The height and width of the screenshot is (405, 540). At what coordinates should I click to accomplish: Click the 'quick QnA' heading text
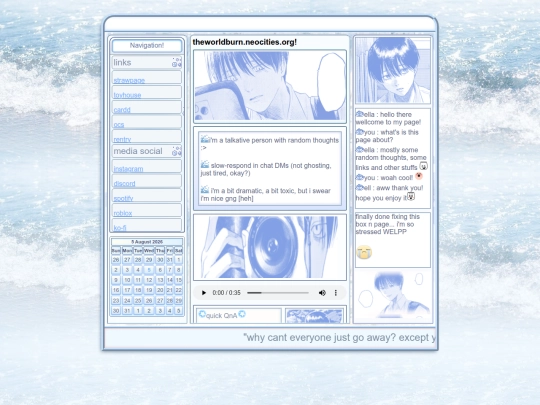(221, 315)
